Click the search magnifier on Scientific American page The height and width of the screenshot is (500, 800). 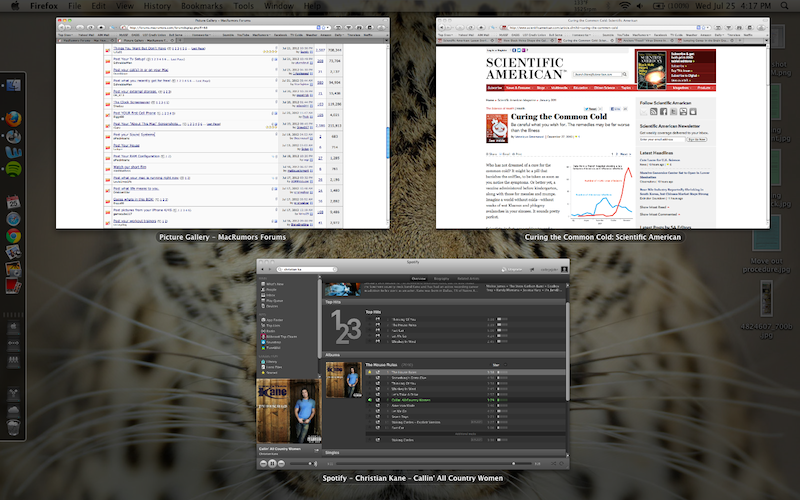[624, 74]
